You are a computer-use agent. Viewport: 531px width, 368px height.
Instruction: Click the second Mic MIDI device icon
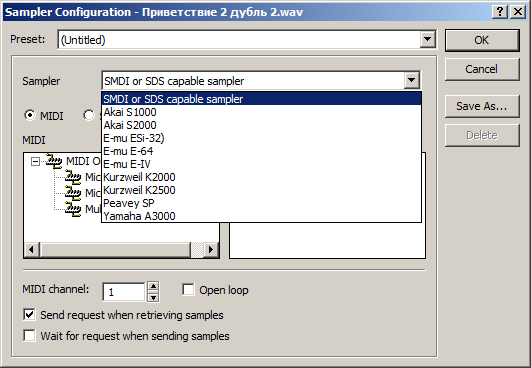73,193
